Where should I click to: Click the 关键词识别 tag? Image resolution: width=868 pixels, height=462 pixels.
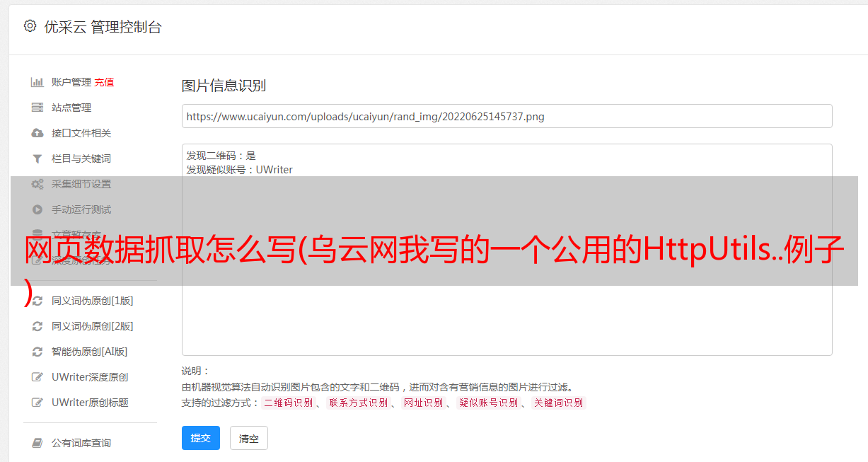tap(558, 403)
